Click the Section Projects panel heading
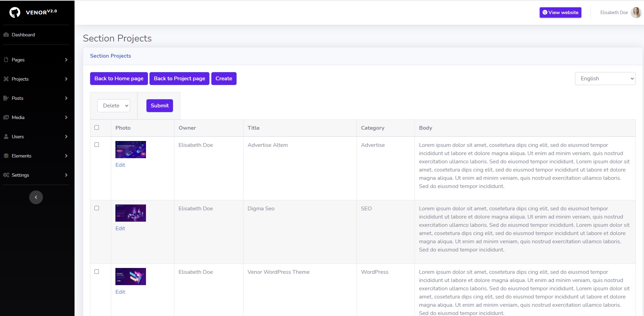Screen dimensions: 644x316 (x=111, y=56)
